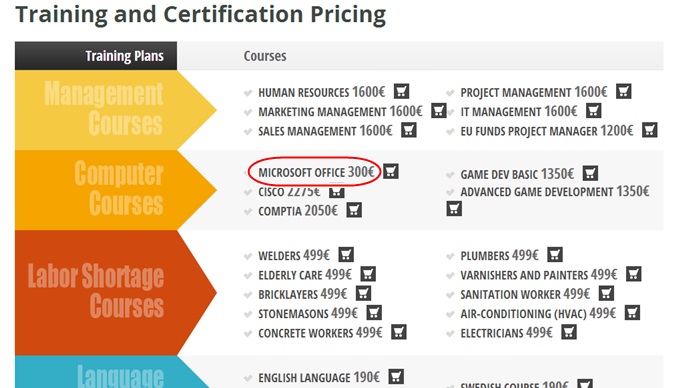Add Human Resources course to cart

click(401, 91)
